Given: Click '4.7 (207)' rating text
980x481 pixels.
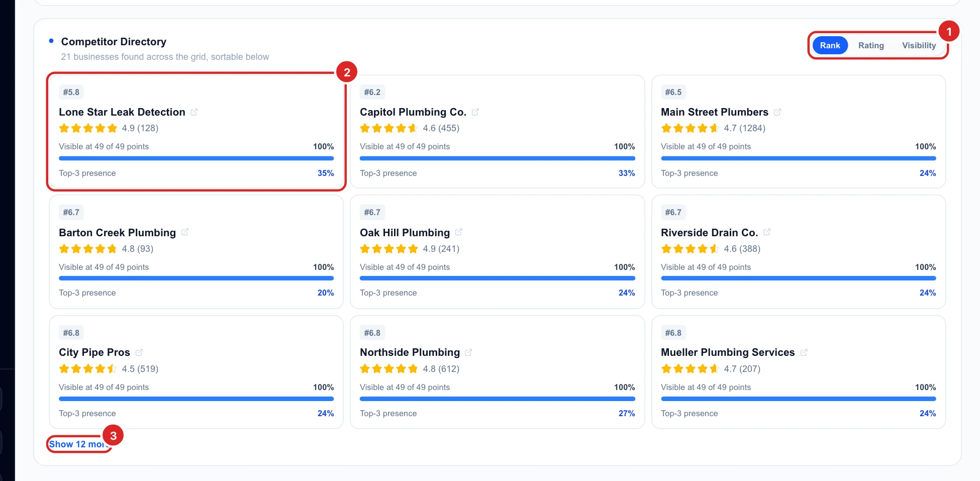Looking at the screenshot, I should 742,369.
